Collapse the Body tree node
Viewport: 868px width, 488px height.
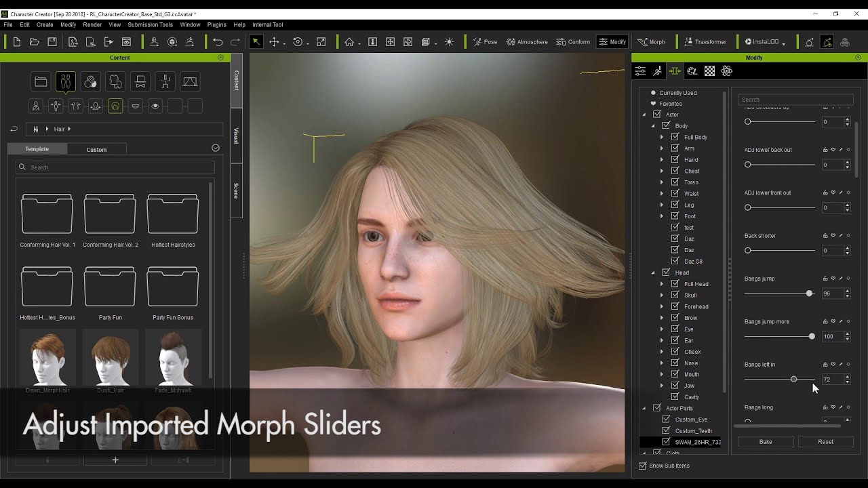pos(653,125)
